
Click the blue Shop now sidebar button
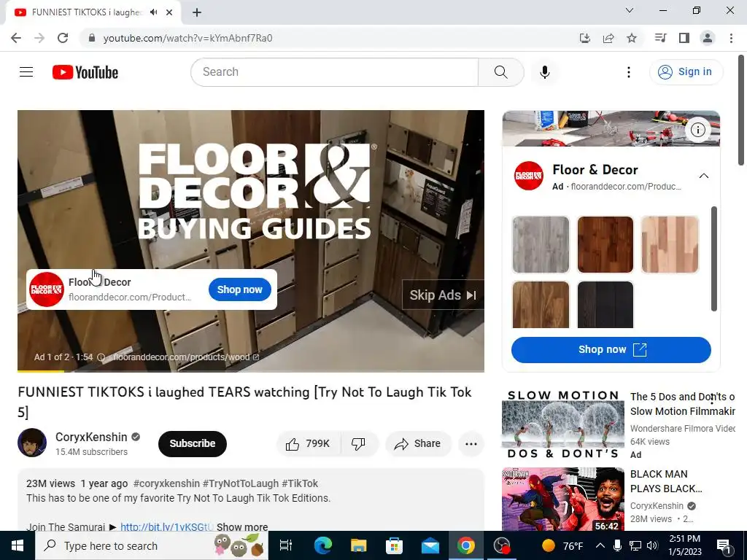[611, 350]
